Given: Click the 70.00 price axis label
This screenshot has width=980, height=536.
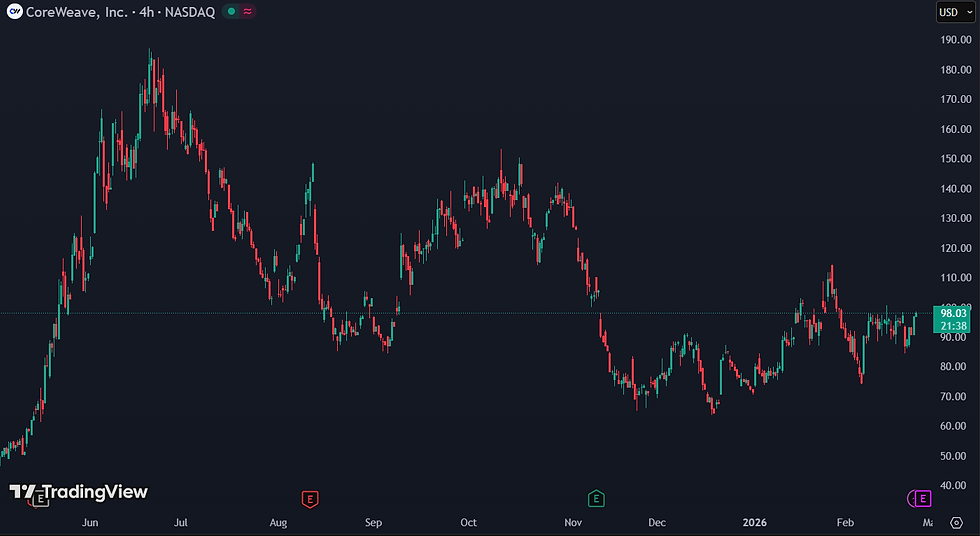Looking at the screenshot, I should [x=953, y=396].
